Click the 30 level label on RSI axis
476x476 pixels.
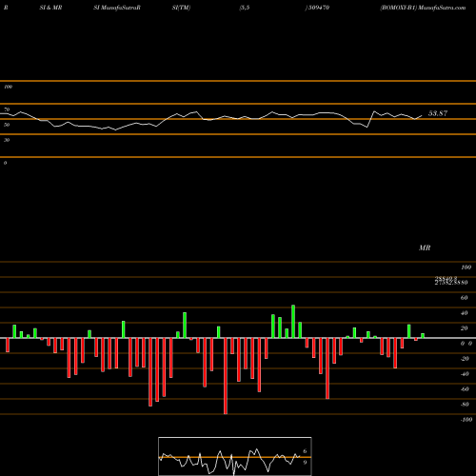7,140
